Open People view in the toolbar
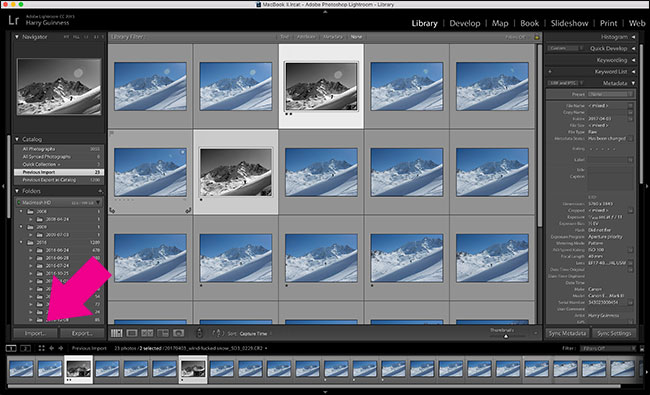650x395 pixels. coord(178,333)
